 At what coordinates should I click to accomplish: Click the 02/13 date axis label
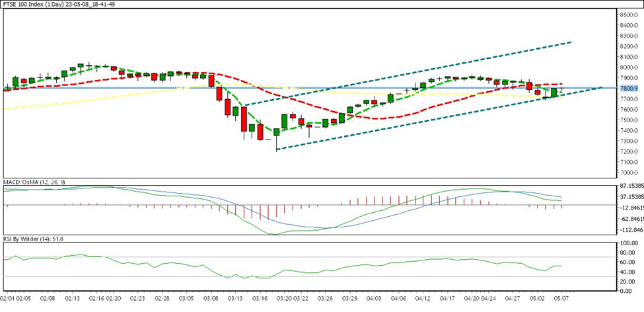[72, 297]
